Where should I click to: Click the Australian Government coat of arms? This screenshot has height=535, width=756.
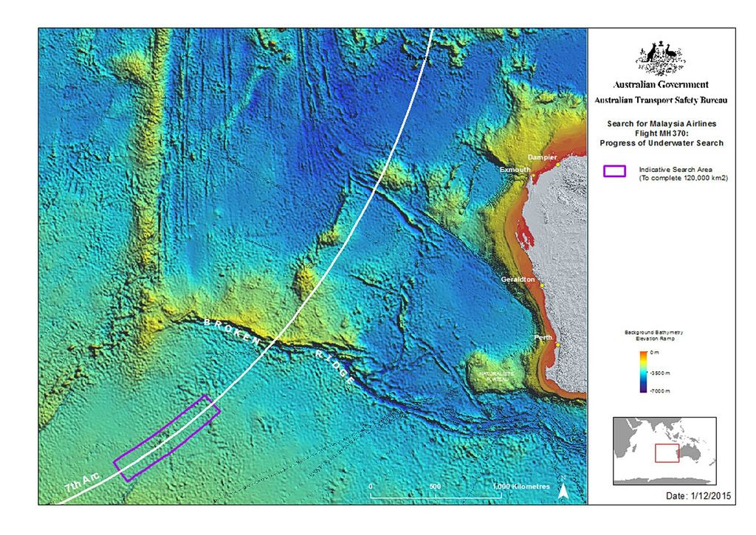[x=661, y=59]
